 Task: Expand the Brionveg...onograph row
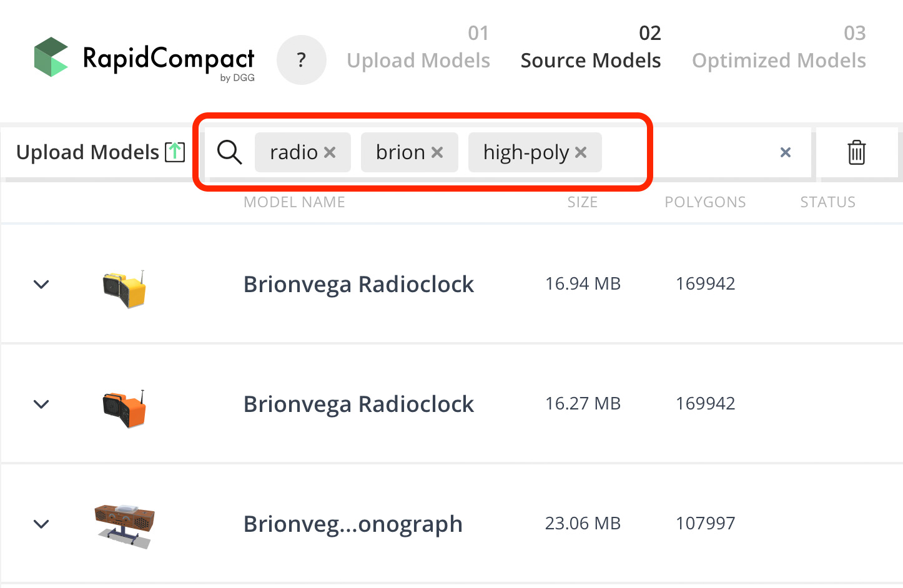pos(41,524)
